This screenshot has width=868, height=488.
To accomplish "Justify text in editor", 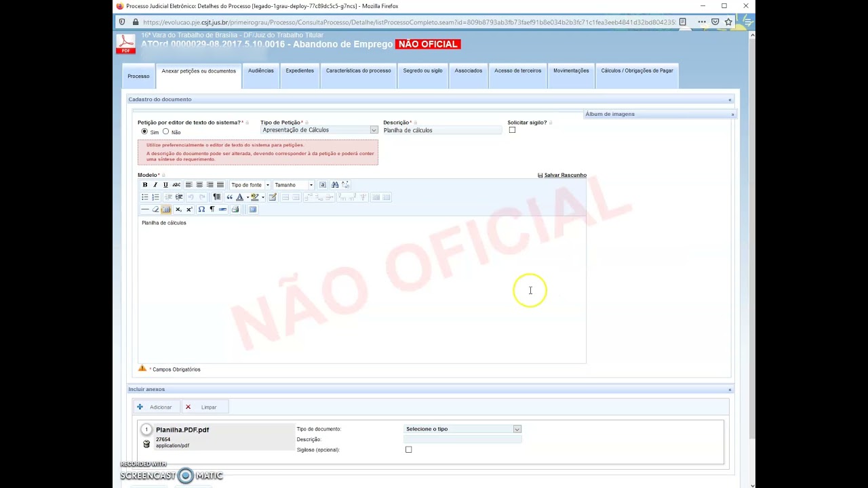I will pyautogui.click(x=220, y=185).
